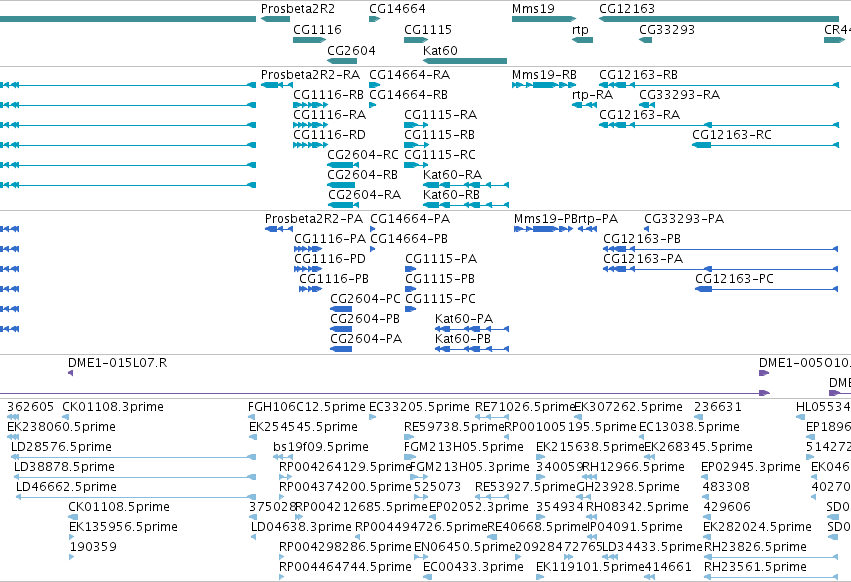
Task: Select the EP02945.3prime EST label
Action: point(751,466)
